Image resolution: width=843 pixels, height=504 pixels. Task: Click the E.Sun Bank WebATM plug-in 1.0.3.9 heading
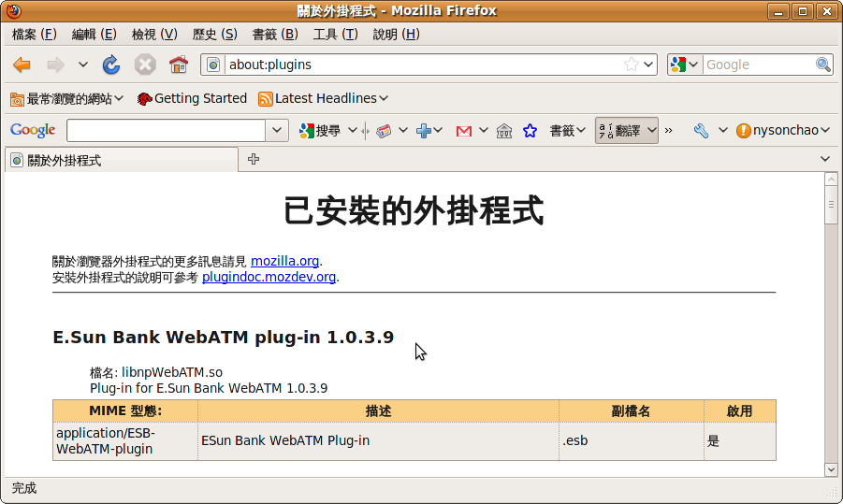[223, 337]
